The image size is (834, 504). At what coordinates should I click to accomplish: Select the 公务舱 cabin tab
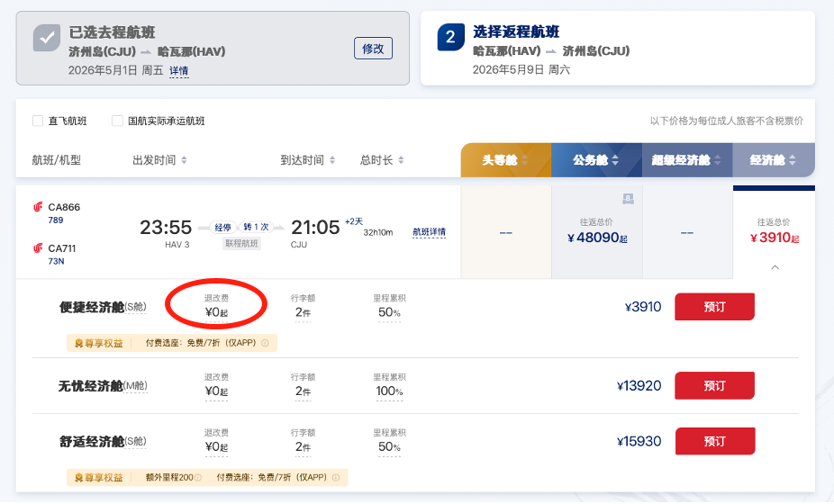596,160
